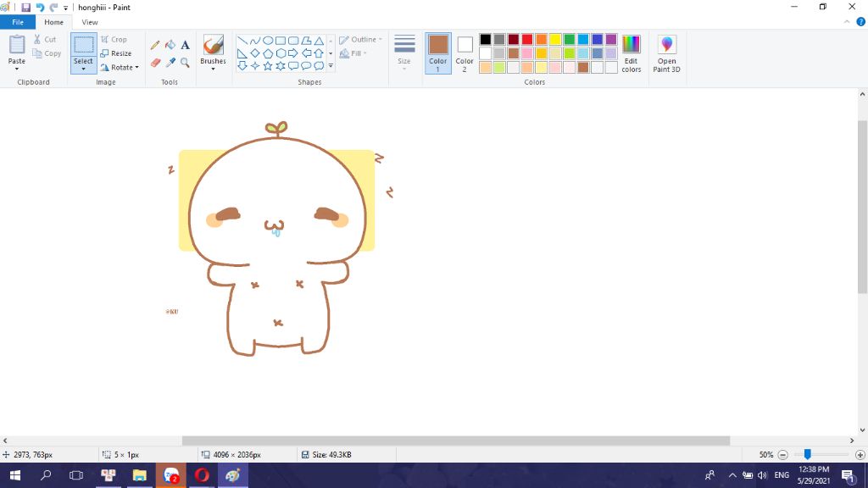868x488 pixels.
Task: Pick the red color swatch
Action: point(527,39)
